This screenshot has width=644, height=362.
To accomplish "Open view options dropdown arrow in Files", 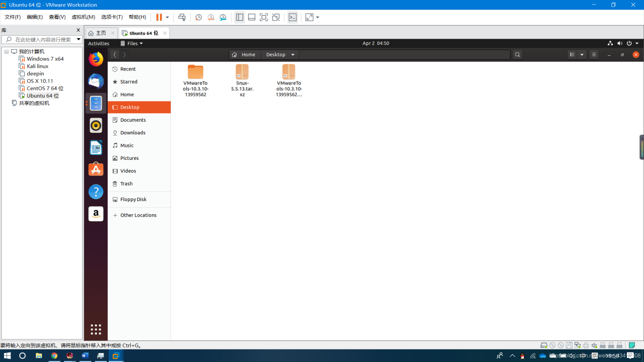I will pos(582,54).
